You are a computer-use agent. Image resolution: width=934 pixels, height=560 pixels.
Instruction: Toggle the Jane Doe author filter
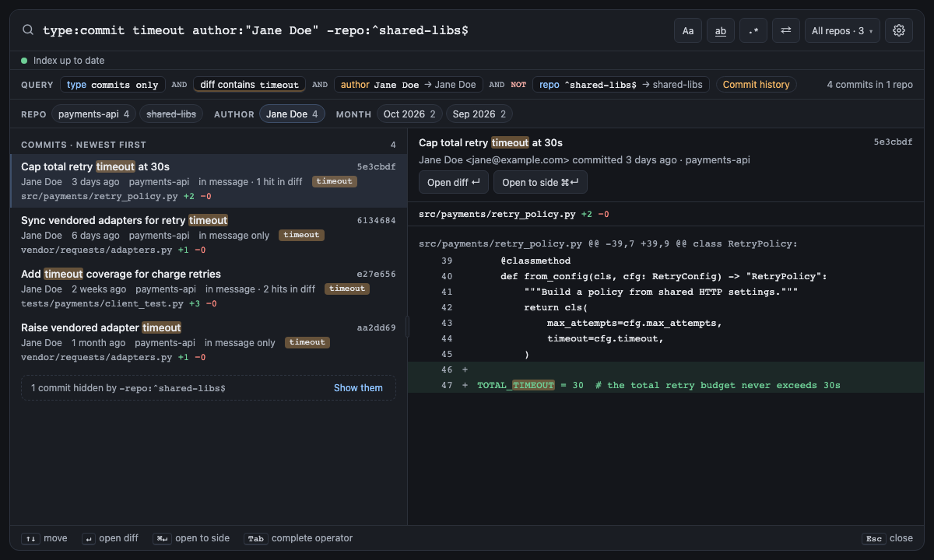coord(292,114)
